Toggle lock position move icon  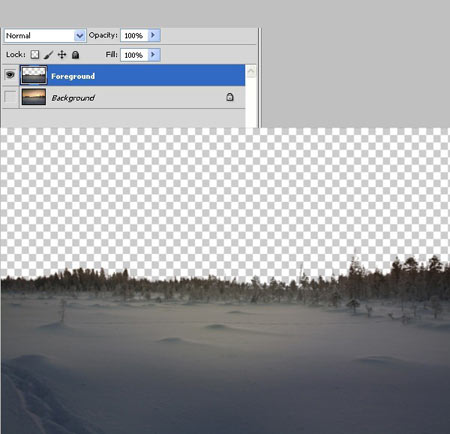(62, 54)
